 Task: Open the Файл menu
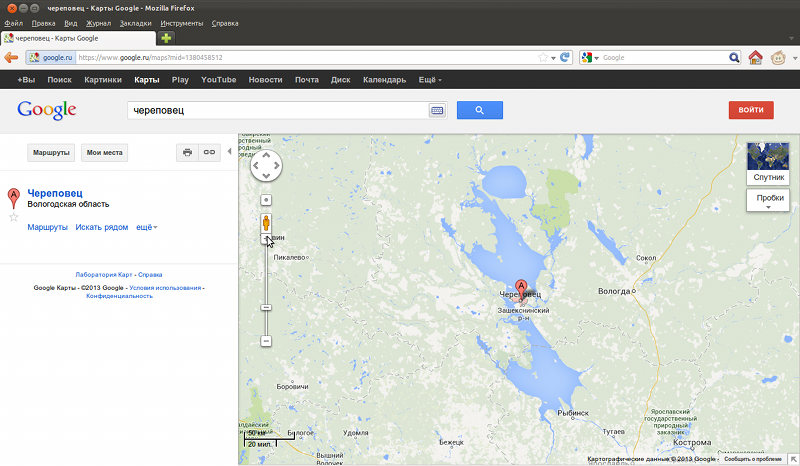14,23
